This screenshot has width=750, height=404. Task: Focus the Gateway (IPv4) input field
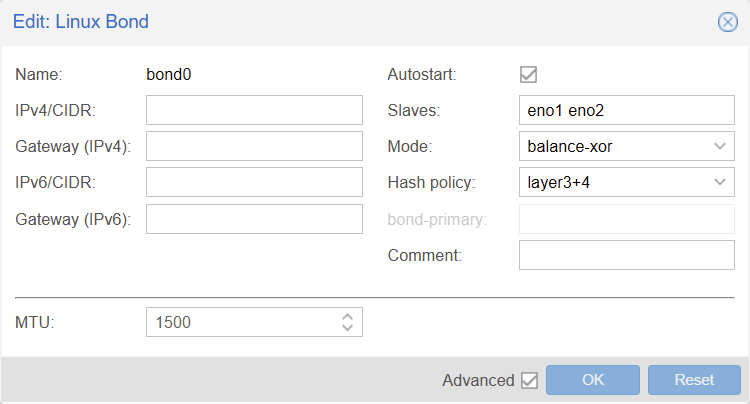254,146
